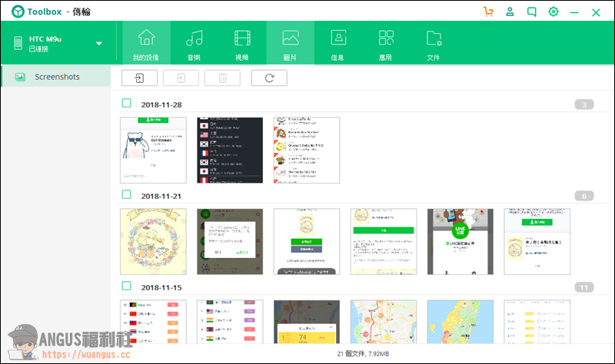The height and width of the screenshot is (364, 615).
Task: Click the 21 個文件, 7.92MB status text
Action: (x=363, y=354)
